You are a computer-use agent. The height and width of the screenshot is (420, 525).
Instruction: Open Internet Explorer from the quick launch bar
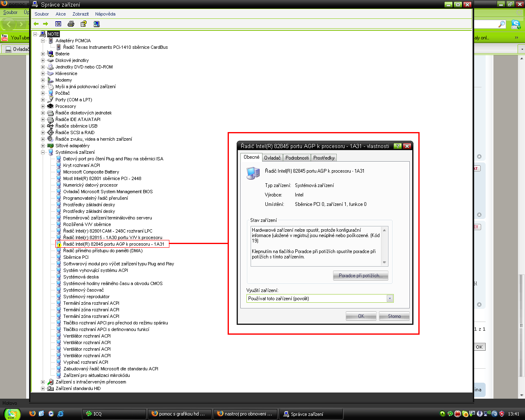click(61, 414)
